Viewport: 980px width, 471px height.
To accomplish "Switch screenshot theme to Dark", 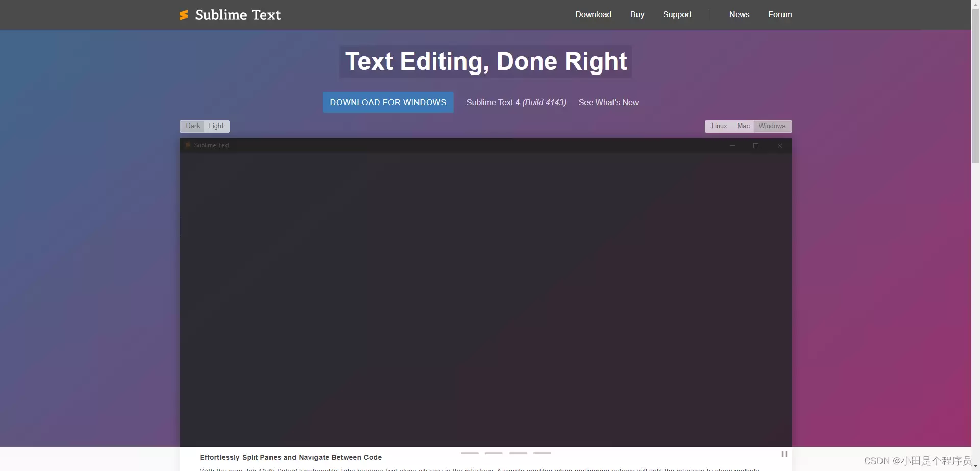I will [192, 126].
